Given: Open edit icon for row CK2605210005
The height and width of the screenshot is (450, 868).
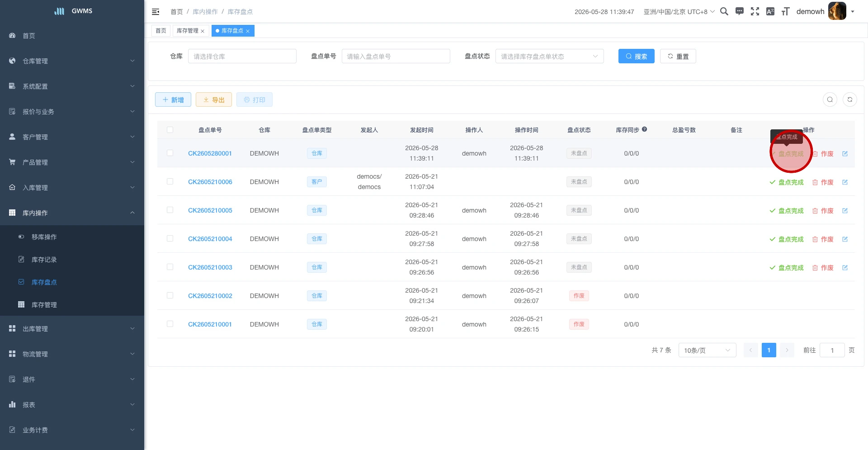Looking at the screenshot, I should click(845, 211).
